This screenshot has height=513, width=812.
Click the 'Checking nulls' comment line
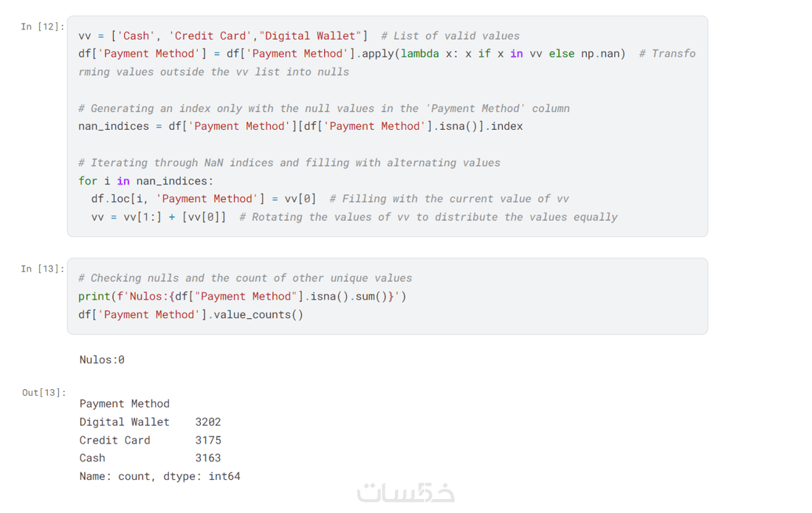tap(245, 278)
